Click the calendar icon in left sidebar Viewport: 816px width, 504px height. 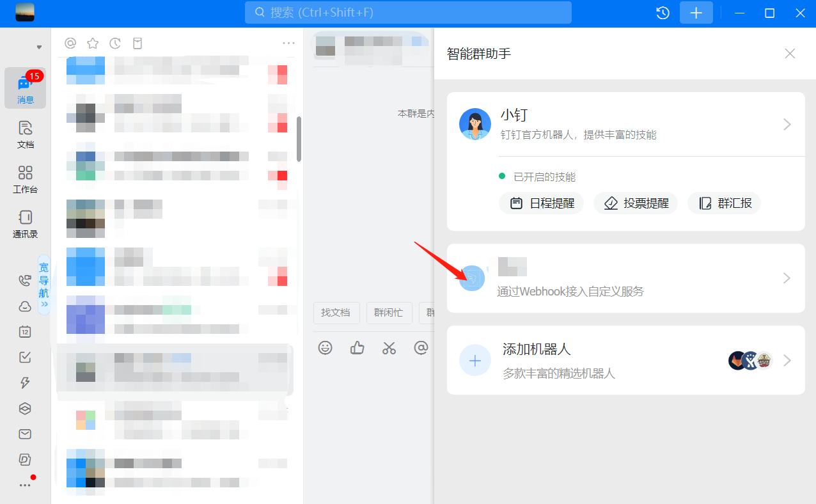[25, 331]
